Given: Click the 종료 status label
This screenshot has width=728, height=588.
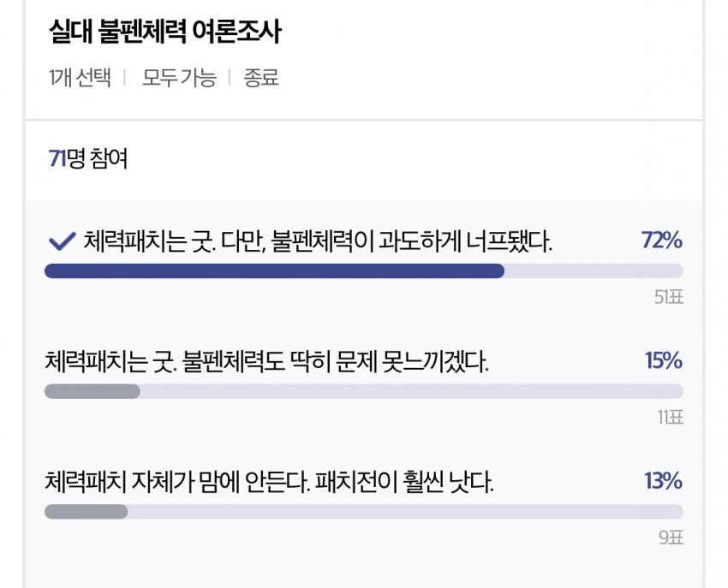Looking at the screenshot, I should [x=261, y=79].
